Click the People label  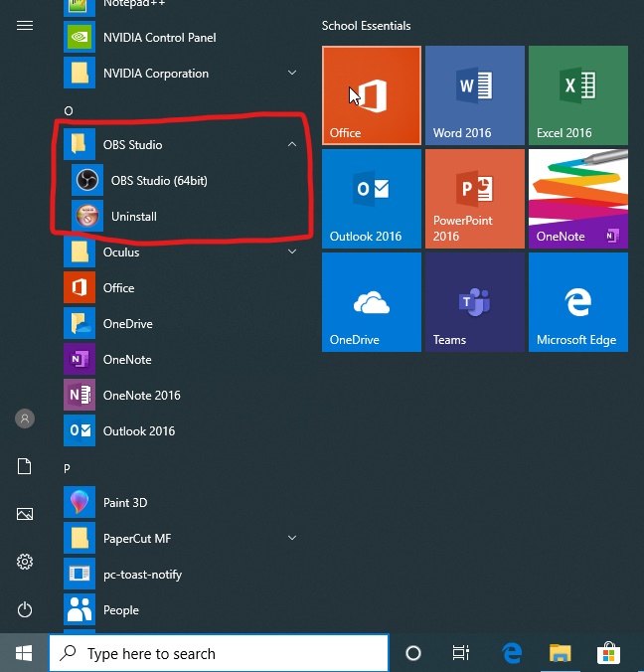[x=121, y=610]
